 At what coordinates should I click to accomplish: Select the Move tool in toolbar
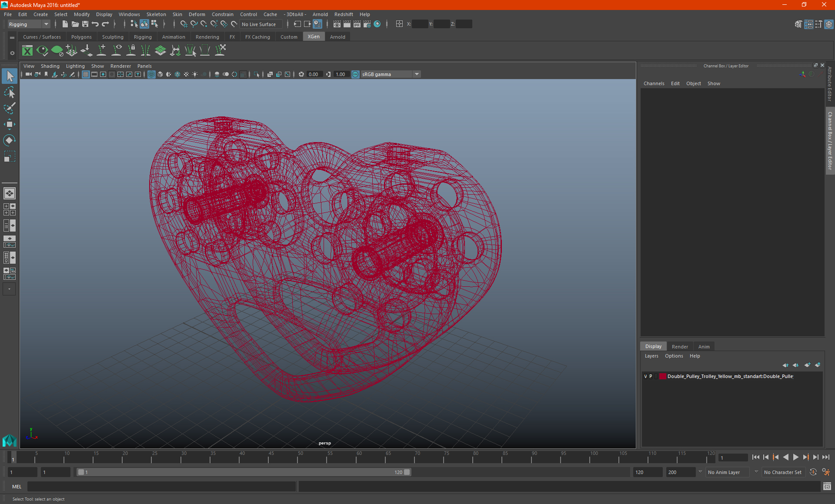coord(9,124)
